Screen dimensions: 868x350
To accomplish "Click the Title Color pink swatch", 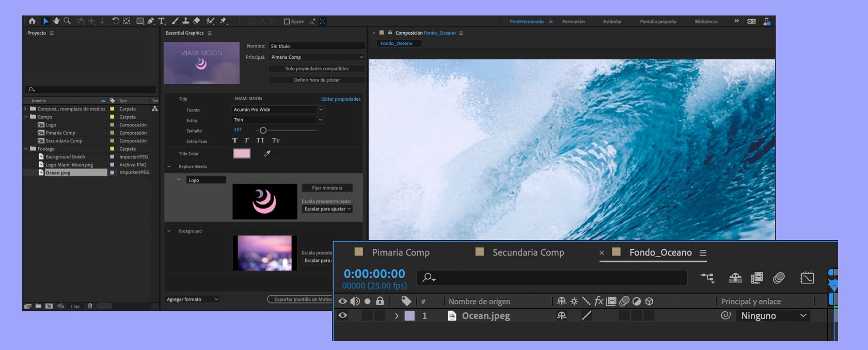I will [242, 153].
